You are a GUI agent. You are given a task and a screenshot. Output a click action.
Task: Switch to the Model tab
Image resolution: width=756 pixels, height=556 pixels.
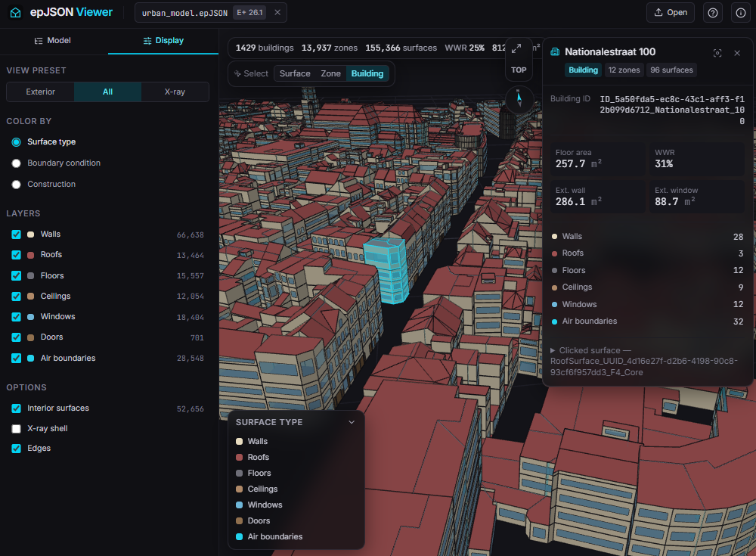tap(53, 41)
